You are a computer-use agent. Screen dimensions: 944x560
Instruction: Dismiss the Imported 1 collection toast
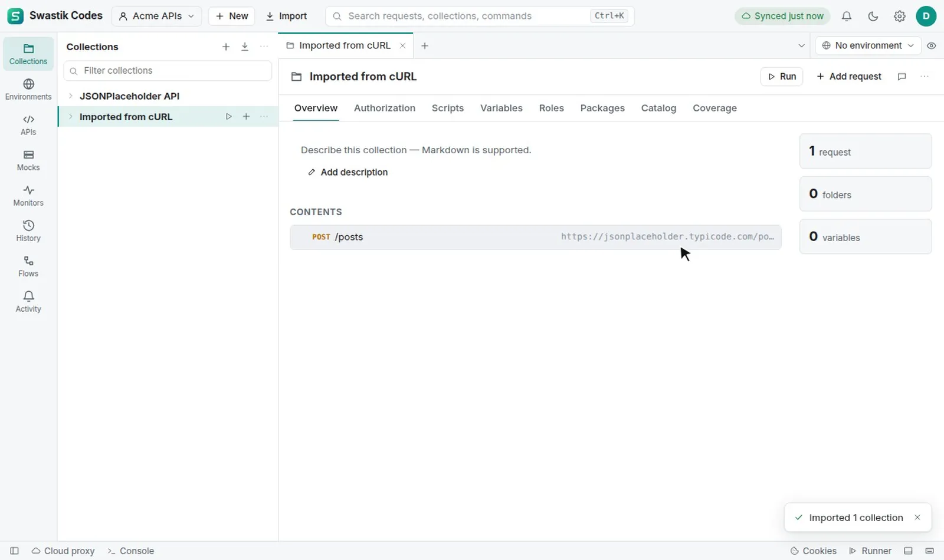pyautogui.click(x=917, y=518)
